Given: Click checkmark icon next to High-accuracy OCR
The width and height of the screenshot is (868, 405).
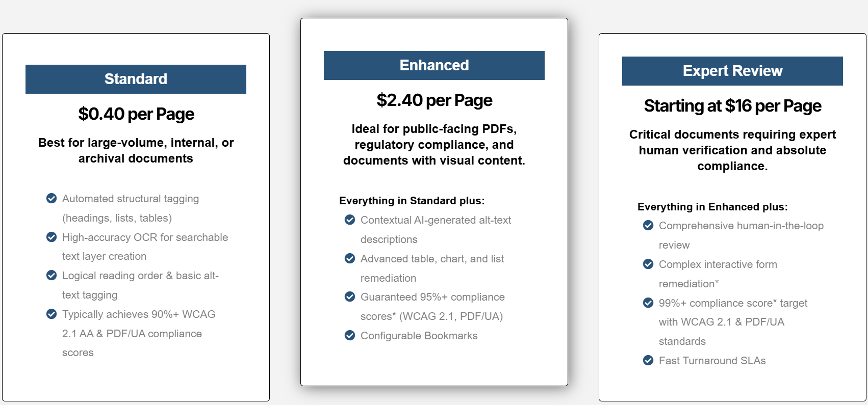Looking at the screenshot, I should click(52, 237).
